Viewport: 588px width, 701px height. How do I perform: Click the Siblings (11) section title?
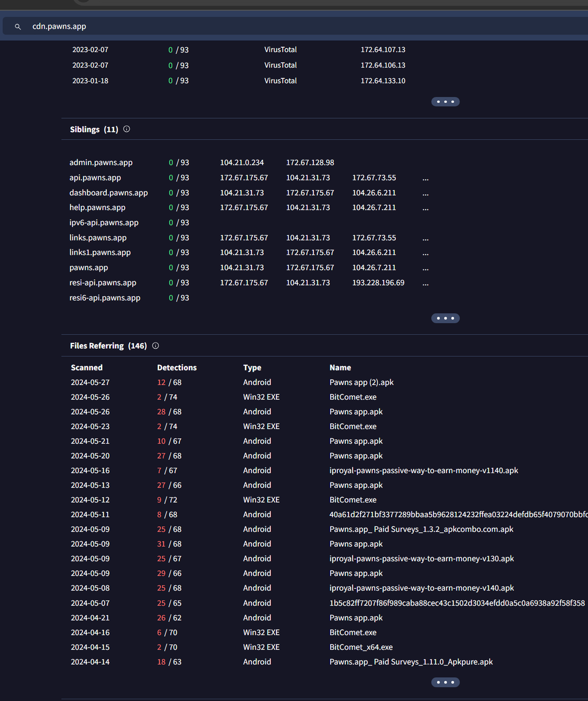pyautogui.click(x=94, y=129)
